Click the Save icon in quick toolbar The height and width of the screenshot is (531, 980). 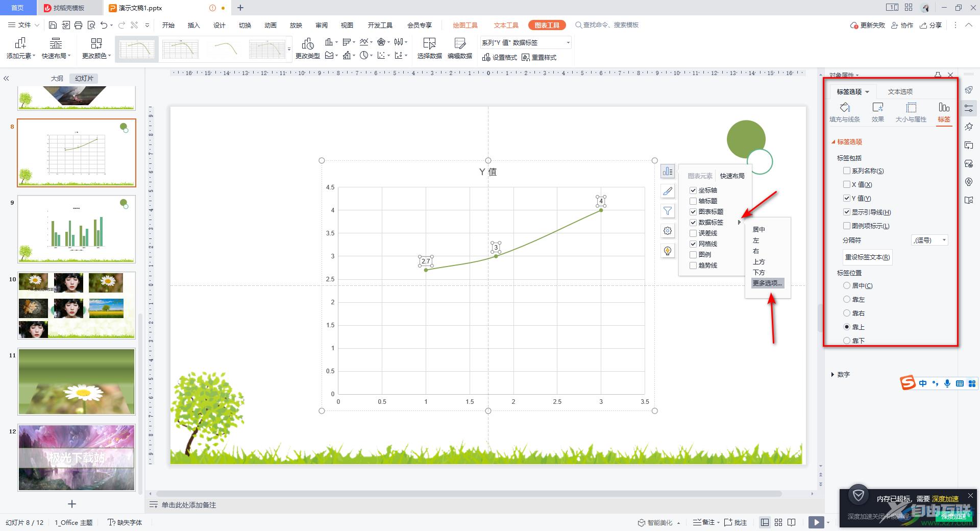click(x=53, y=25)
